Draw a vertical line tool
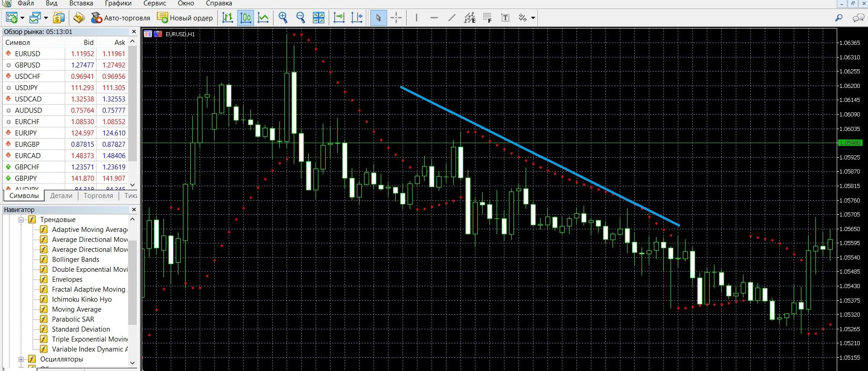The image size is (868, 371). (416, 18)
